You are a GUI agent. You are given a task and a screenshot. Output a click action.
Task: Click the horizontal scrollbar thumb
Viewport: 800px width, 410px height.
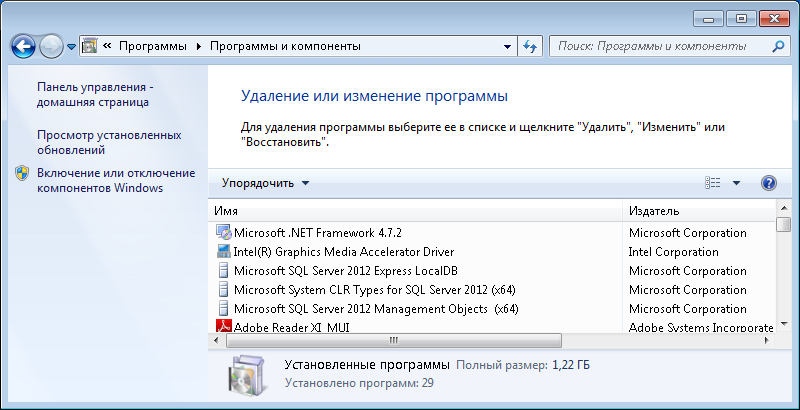click(x=393, y=340)
